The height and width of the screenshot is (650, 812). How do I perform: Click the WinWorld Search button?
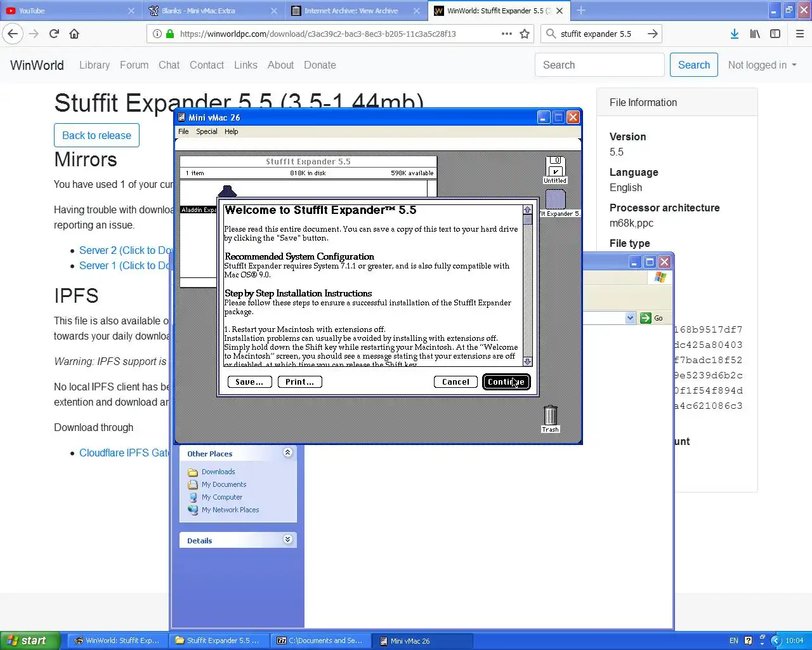(694, 65)
